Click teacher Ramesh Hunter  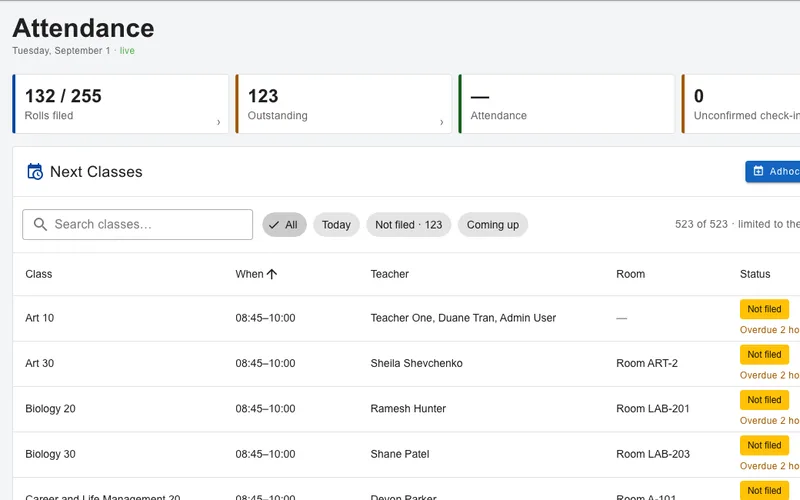(408, 409)
